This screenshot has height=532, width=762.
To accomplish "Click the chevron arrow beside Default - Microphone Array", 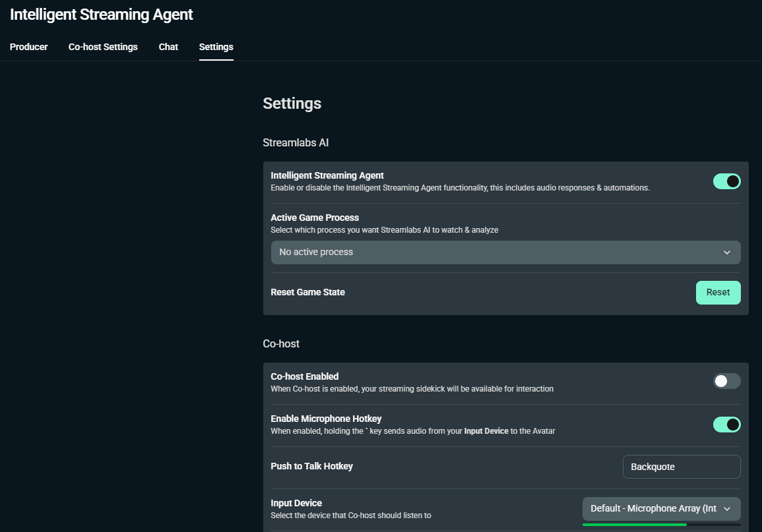I will pyautogui.click(x=727, y=509).
